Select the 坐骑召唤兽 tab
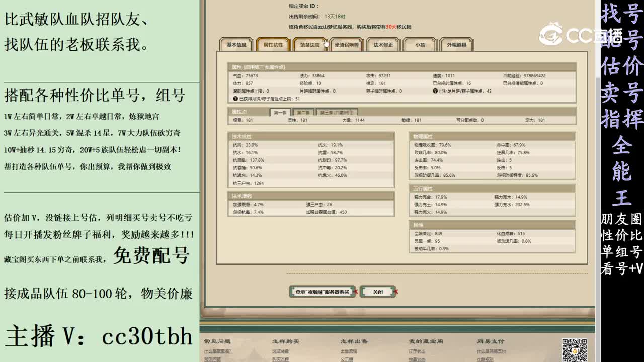The height and width of the screenshot is (362, 644). [347, 45]
